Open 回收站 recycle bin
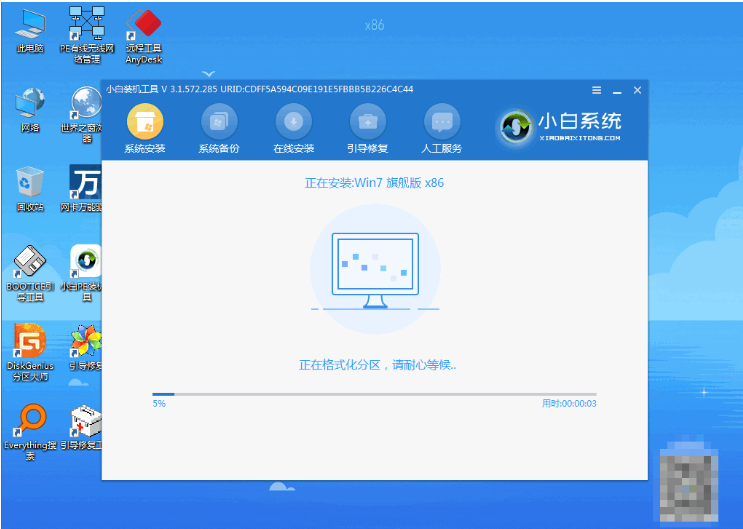This screenshot has height=529, width=743. [x=30, y=188]
